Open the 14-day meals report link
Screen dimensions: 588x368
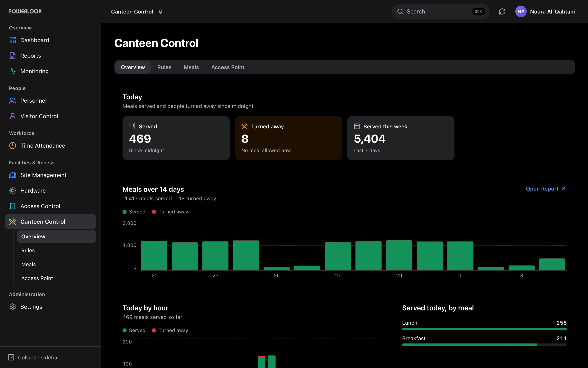[x=546, y=189]
